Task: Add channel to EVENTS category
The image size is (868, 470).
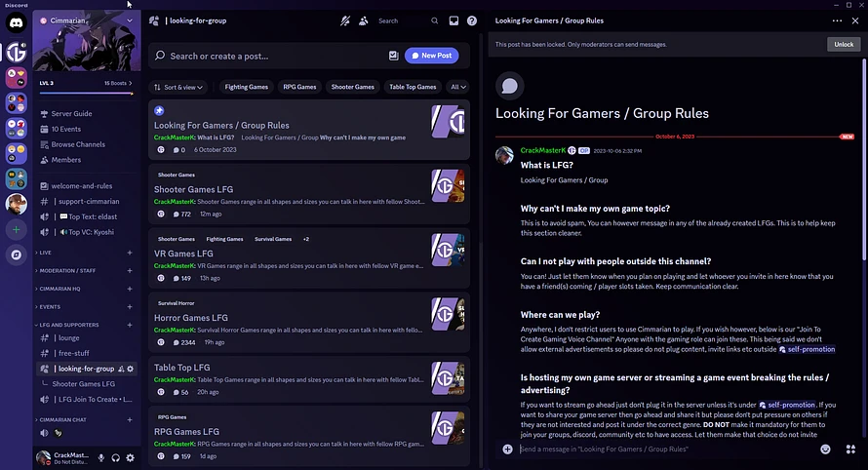Action: click(130, 307)
